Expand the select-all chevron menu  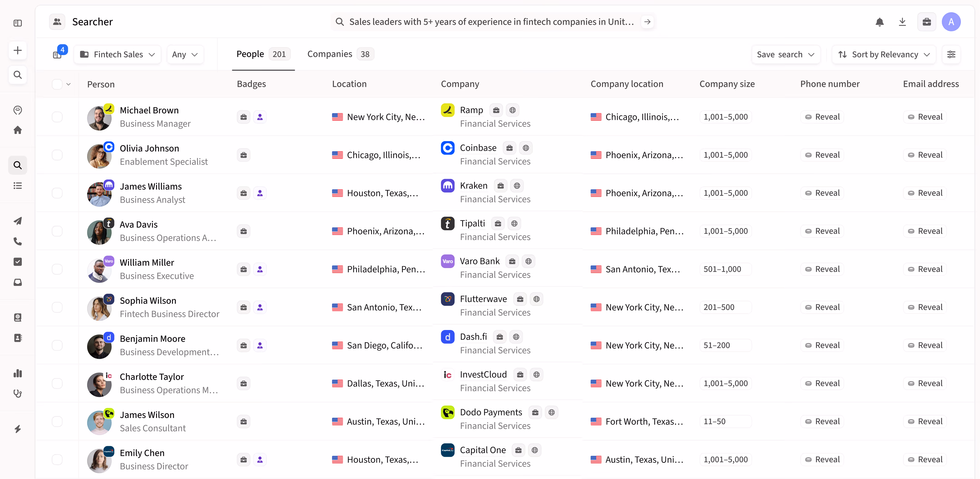click(x=69, y=84)
